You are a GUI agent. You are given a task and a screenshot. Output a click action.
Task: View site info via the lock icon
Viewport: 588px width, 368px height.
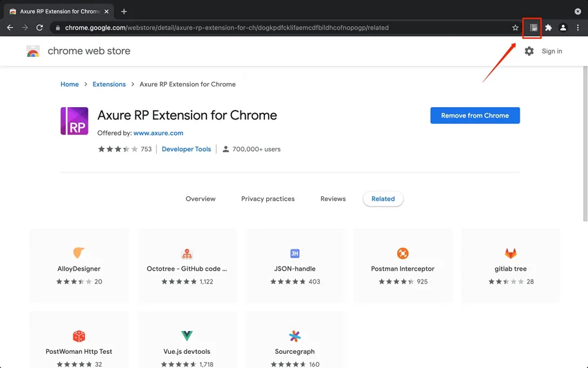[57, 27]
